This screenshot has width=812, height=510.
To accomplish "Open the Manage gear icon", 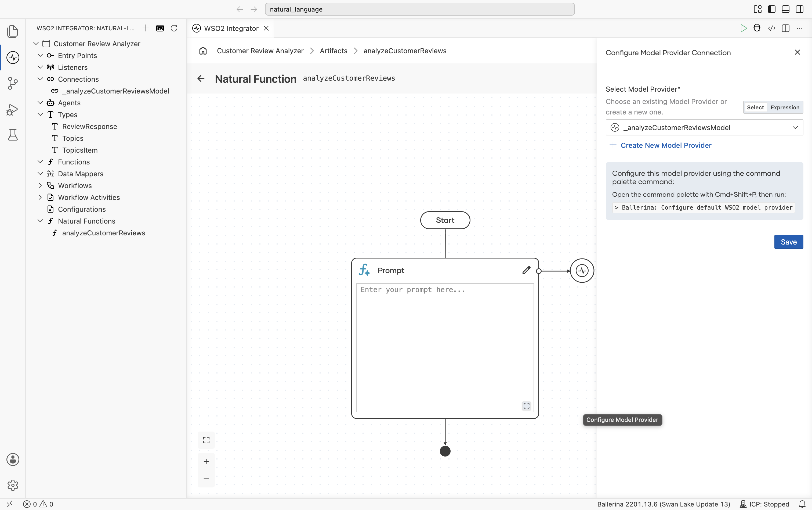I will pos(13,485).
